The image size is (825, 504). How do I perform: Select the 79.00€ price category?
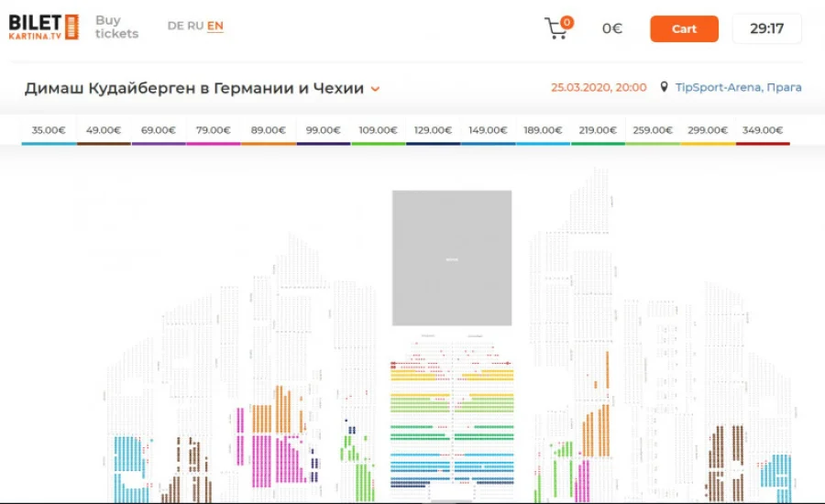click(x=214, y=131)
